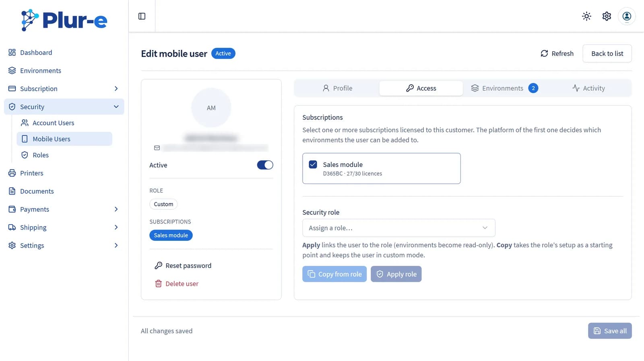The height and width of the screenshot is (361, 644).
Task: Toggle the sidebar panel icon
Action: [142, 16]
